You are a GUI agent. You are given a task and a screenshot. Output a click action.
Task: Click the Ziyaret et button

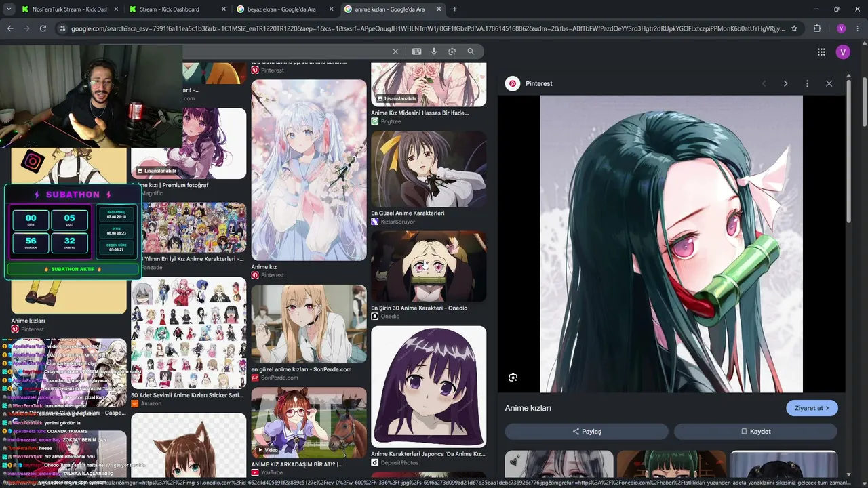812,408
